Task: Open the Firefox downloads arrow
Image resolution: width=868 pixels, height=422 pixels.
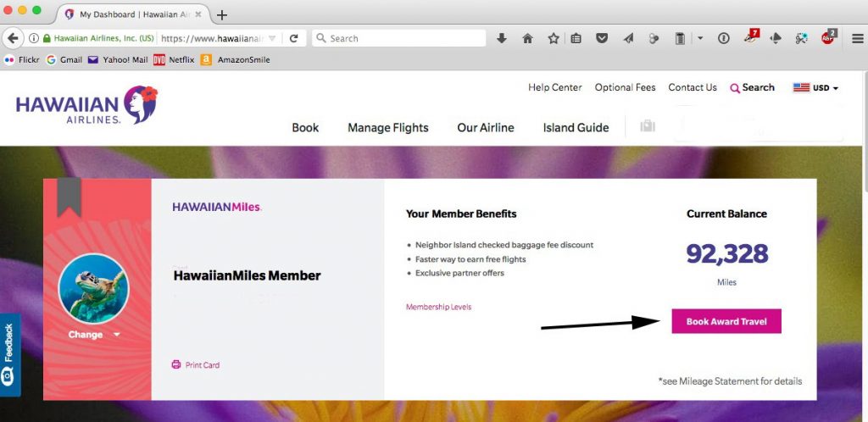Action: click(x=502, y=38)
